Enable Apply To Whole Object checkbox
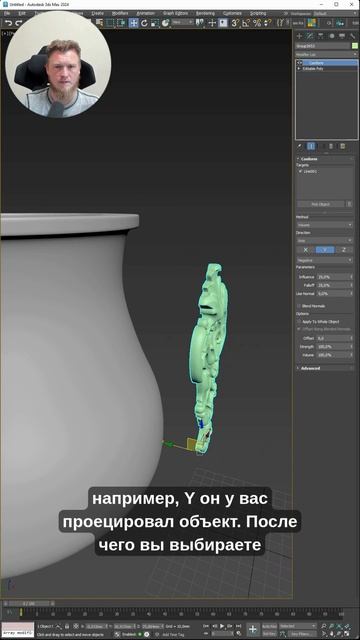The image size is (360, 640). coord(299,322)
